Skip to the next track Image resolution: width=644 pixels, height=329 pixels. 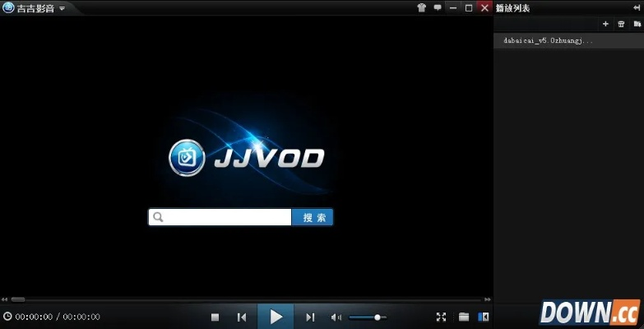(310, 317)
